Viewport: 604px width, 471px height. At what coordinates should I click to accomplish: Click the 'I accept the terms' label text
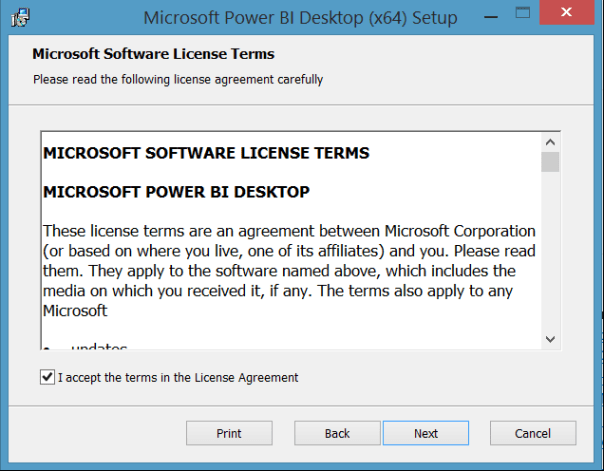(178, 378)
